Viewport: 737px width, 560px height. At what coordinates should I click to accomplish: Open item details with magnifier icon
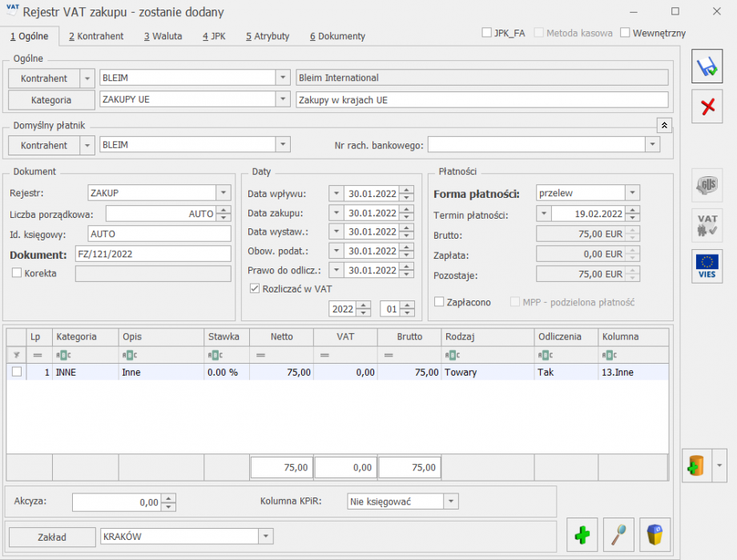618,534
